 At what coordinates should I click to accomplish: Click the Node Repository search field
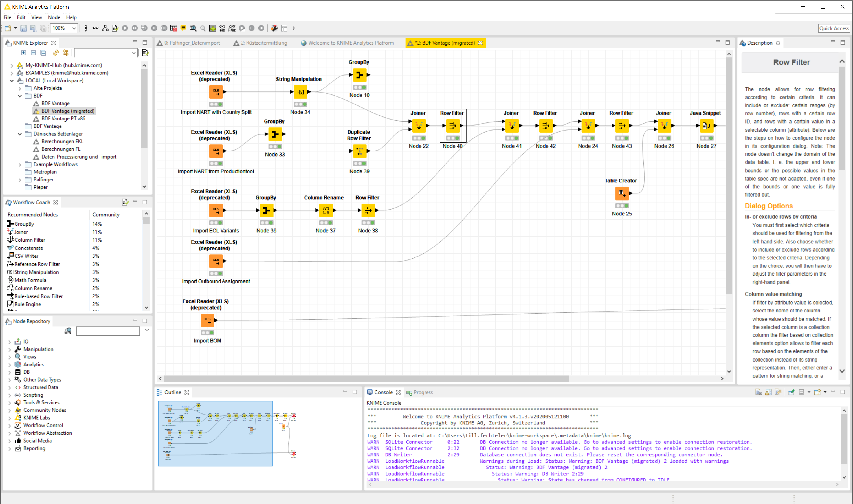tap(108, 331)
